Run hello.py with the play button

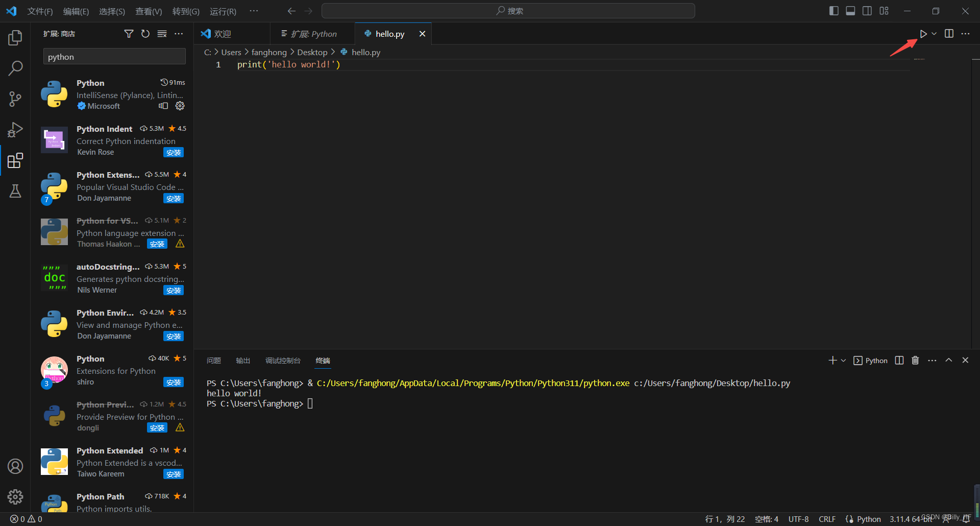click(923, 34)
